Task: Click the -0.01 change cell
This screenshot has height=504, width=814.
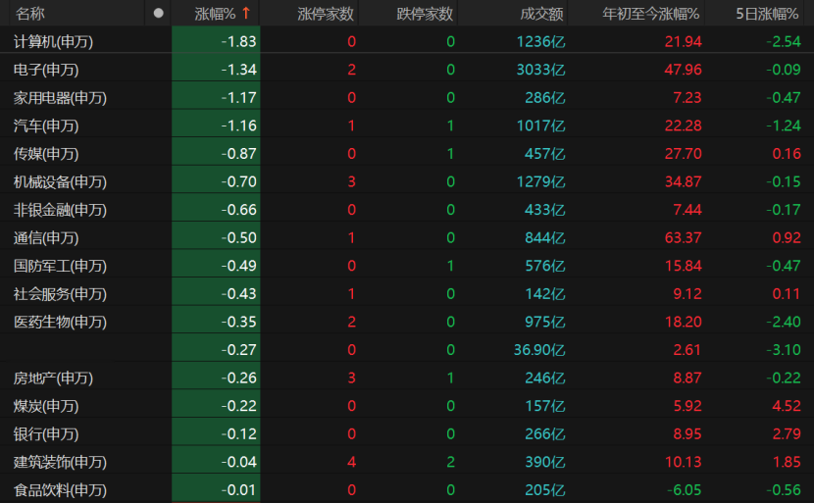Action: pos(216,490)
